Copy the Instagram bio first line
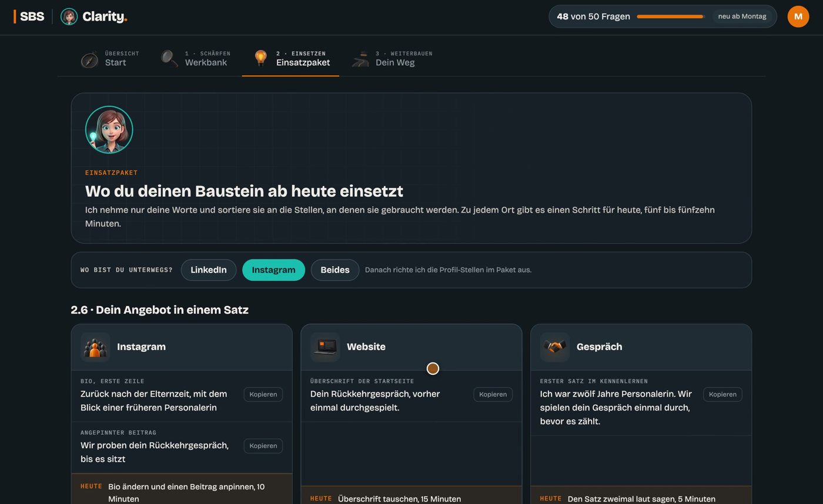The image size is (823, 504). click(x=263, y=395)
